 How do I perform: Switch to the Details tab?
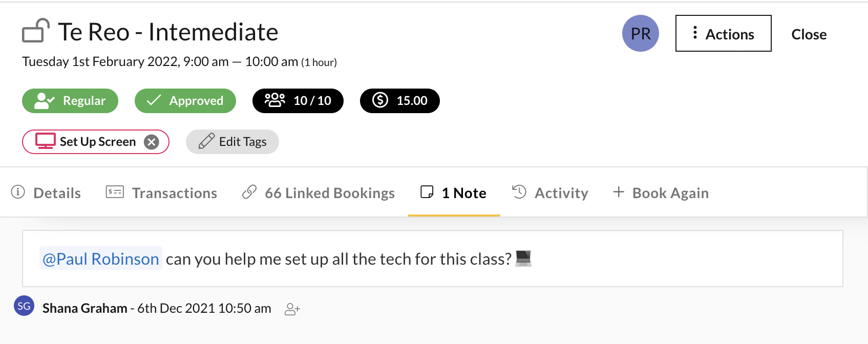tap(46, 192)
